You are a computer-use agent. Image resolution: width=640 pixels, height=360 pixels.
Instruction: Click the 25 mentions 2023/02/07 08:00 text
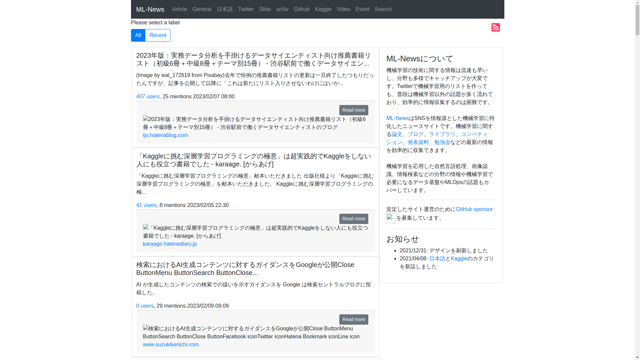pyautogui.click(x=198, y=96)
